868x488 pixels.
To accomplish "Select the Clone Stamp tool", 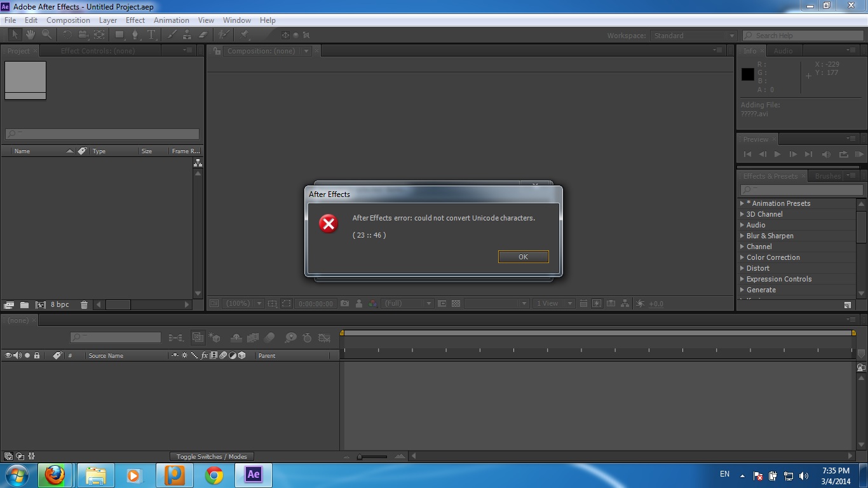I will (187, 35).
